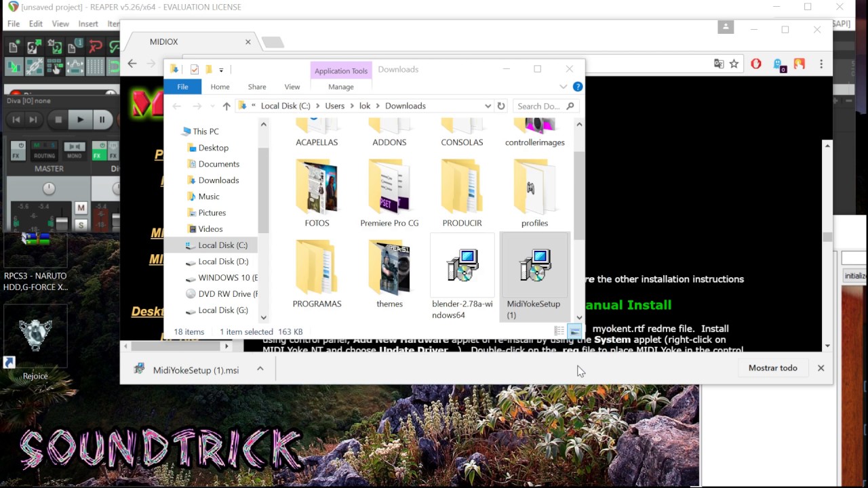868x488 pixels.
Task: Open Explorer's View ribbon tab
Action: [292, 87]
